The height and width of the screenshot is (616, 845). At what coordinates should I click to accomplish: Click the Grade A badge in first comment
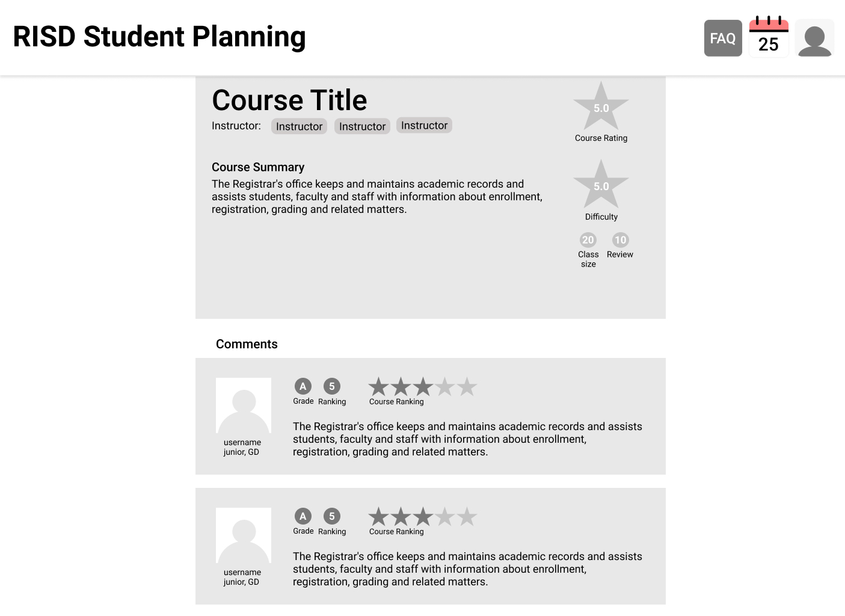(303, 386)
